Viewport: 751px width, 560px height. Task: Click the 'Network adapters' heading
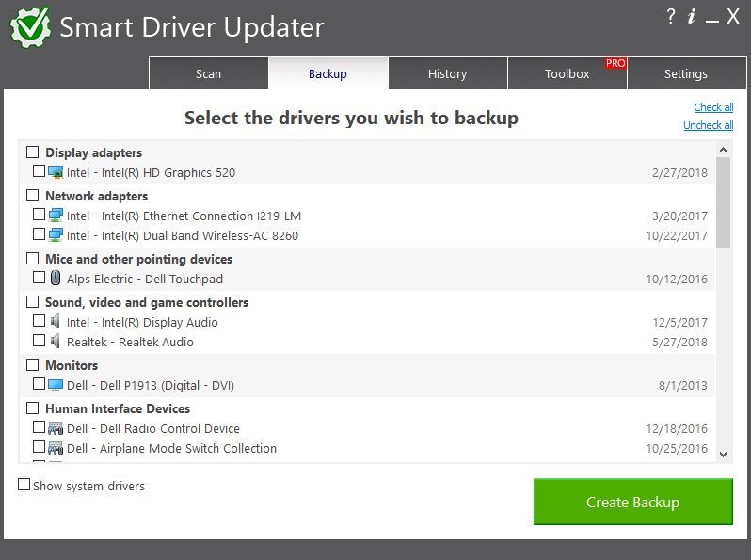click(97, 196)
